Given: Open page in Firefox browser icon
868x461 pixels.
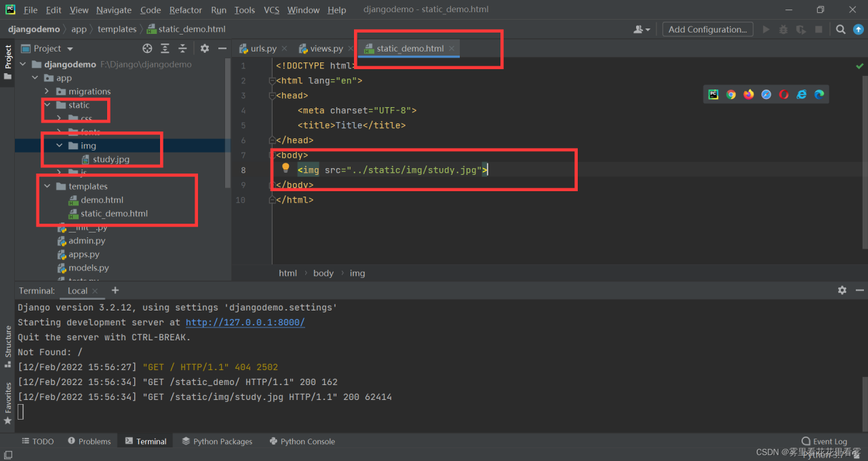Looking at the screenshot, I should click(749, 94).
